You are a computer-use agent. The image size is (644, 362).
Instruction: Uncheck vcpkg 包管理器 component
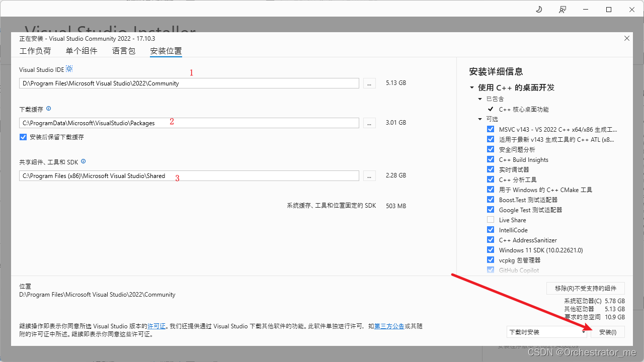pos(491,260)
